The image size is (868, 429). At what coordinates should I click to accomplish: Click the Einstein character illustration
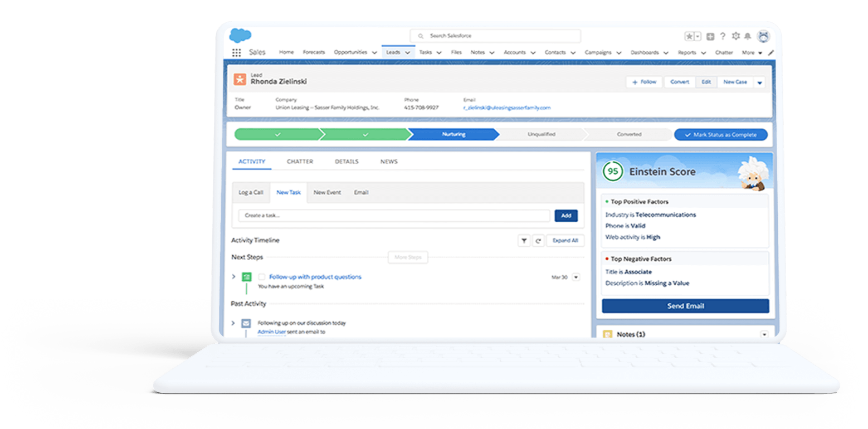(752, 174)
